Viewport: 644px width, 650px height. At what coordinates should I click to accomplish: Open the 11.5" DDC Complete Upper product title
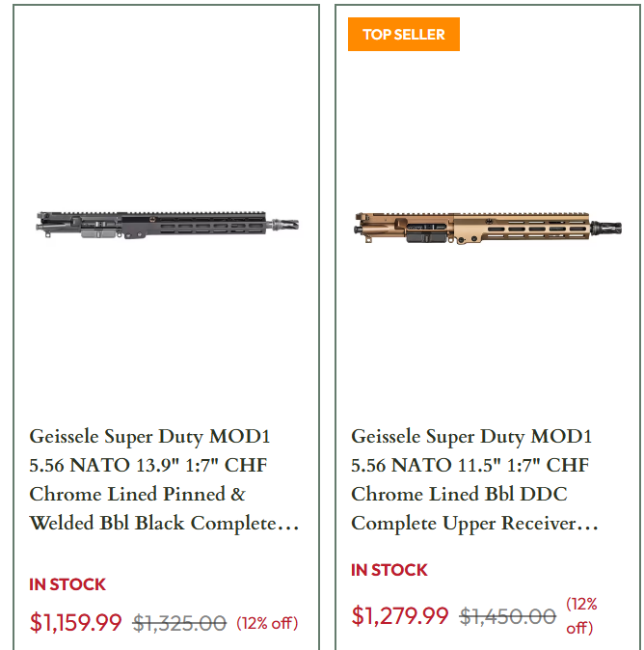pyautogui.click(x=474, y=479)
